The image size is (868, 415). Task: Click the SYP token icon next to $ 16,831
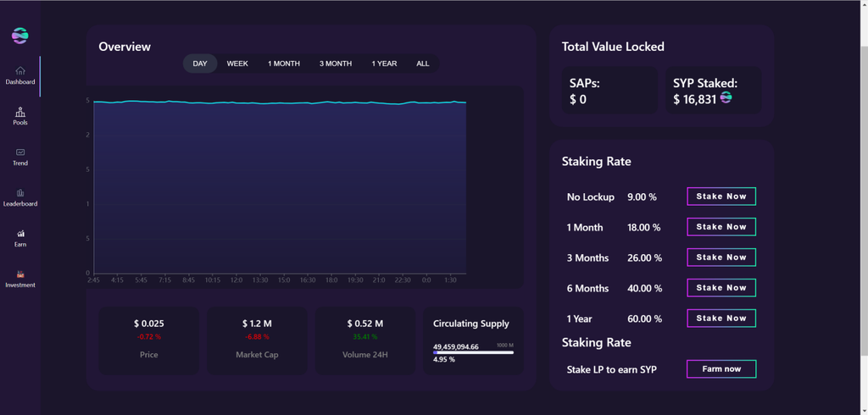click(x=726, y=97)
